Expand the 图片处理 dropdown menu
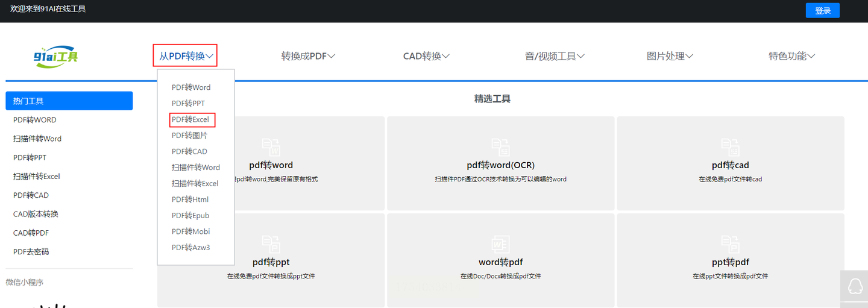The height and width of the screenshot is (308, 868). (x=670, y=56)
